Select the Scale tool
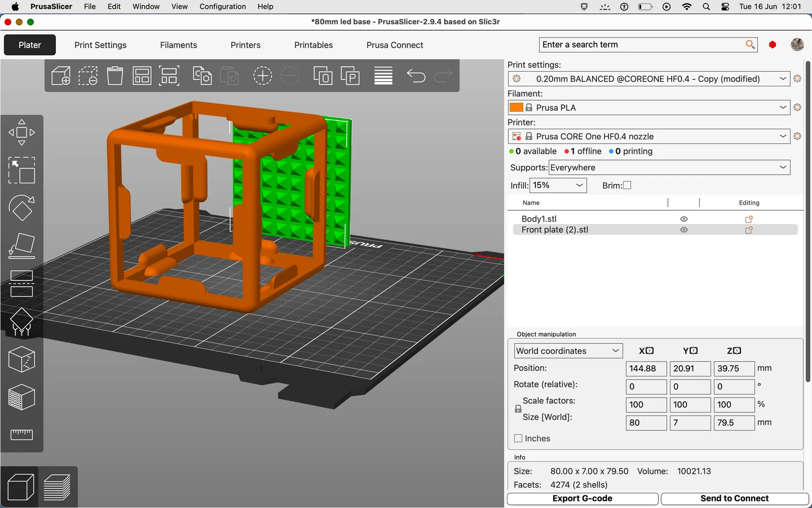This screenshot has height=508, width=812. [22, 170]
